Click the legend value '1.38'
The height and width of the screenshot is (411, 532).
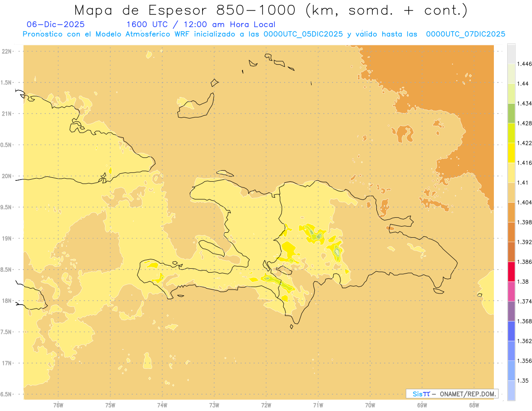523,282
